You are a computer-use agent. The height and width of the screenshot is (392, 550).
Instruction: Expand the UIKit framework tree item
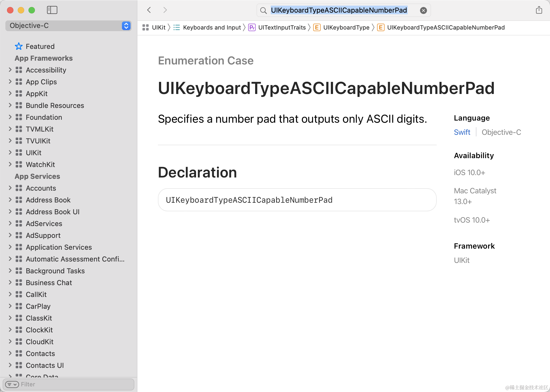click(10, 153)
